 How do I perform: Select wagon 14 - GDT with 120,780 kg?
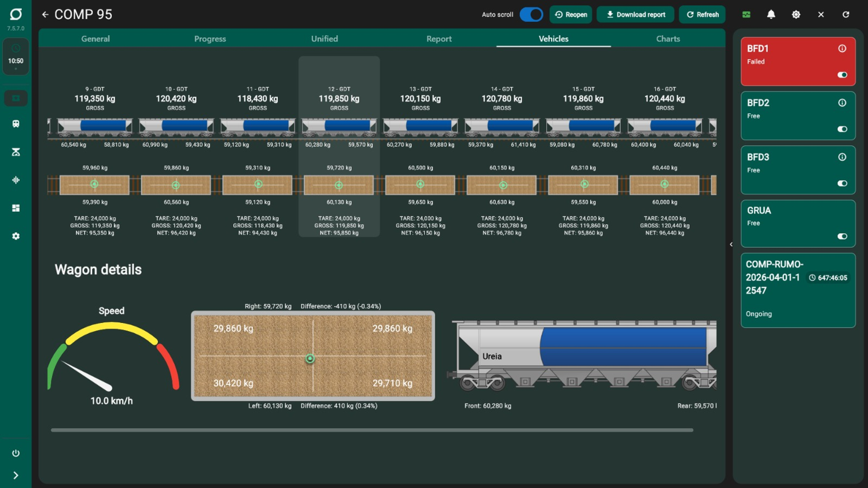tap(502, 146)
